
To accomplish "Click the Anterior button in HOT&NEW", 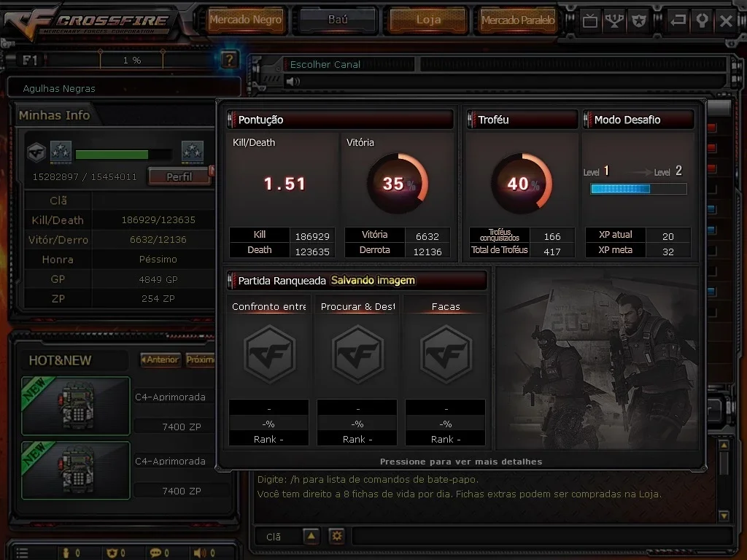I will (161, 359).
